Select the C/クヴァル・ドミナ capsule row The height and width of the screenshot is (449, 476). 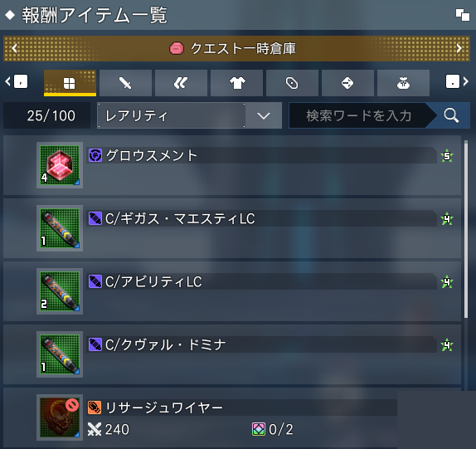pos(232,354)
